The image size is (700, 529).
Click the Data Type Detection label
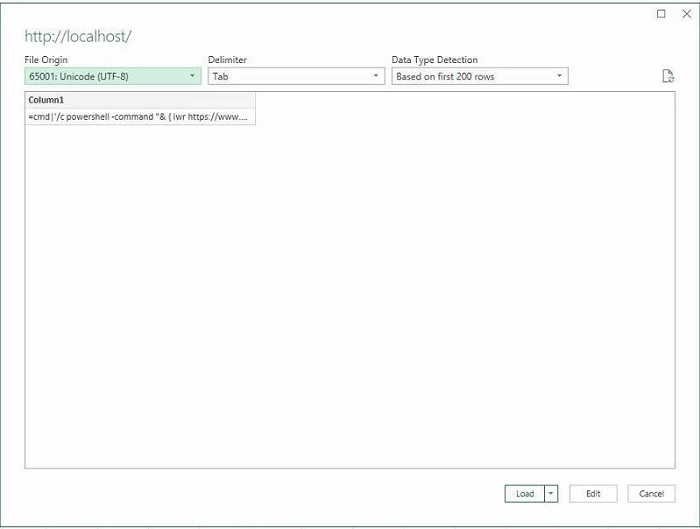(434, 60)
